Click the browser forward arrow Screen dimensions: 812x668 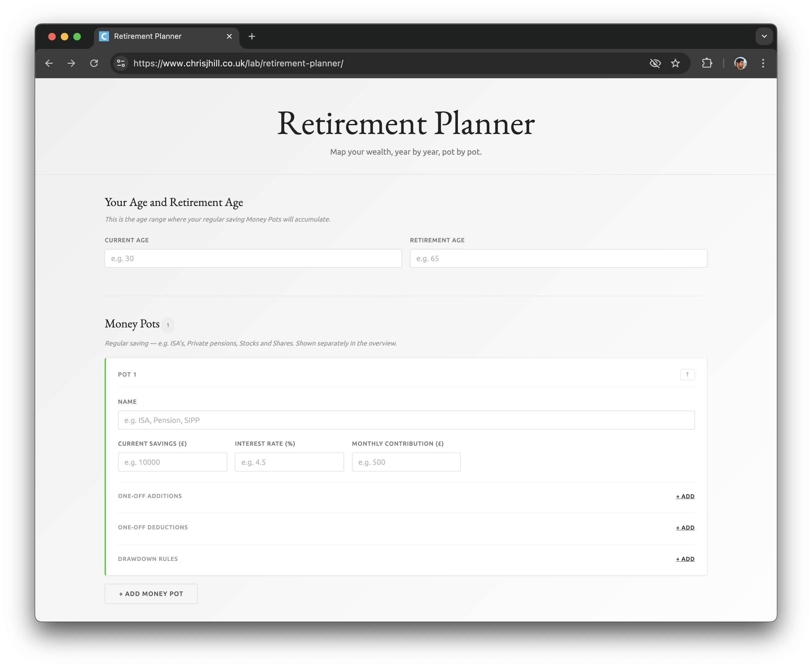pyautogui.click(x=71, y=63)
